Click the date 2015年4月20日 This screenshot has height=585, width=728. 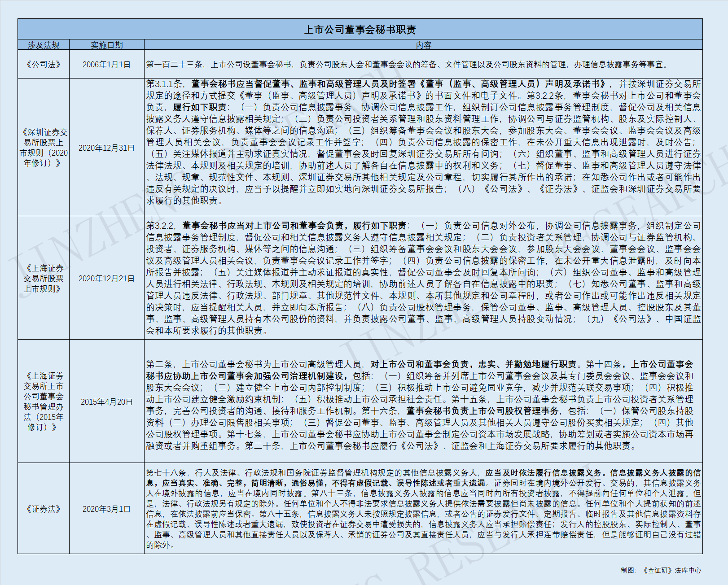107,402
